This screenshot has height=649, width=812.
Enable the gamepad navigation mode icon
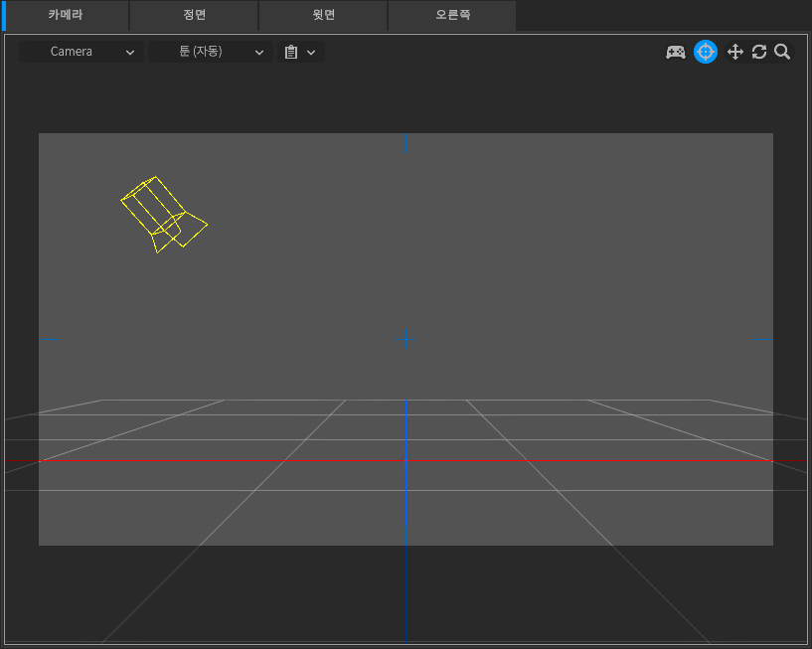click(676, 52)
